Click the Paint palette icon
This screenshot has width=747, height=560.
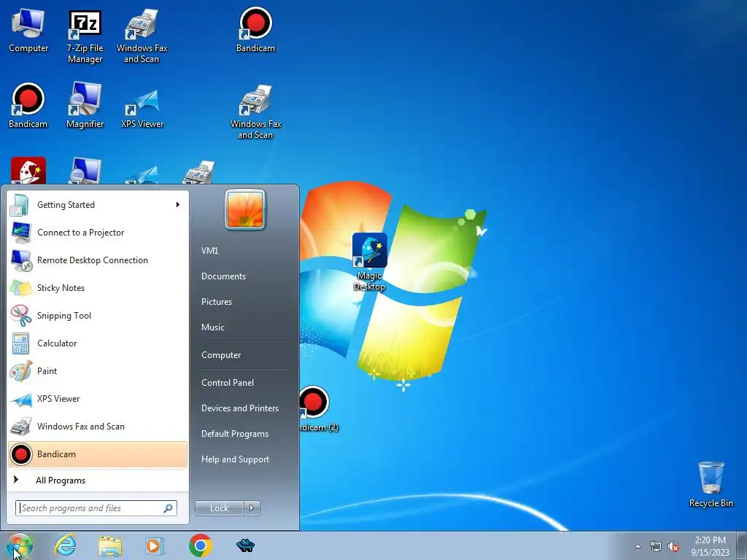tap(21, 371)
